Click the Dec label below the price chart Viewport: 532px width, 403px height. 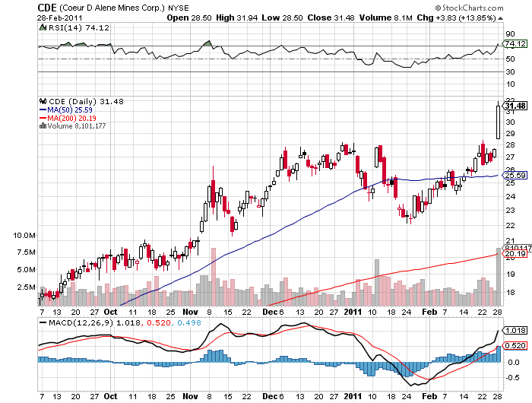pos(270,312)
